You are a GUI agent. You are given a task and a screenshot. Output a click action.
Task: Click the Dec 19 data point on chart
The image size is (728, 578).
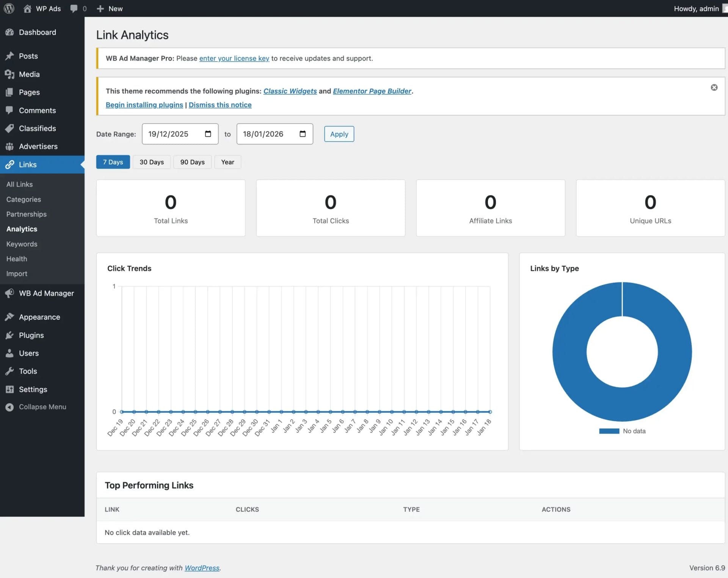pos(122,412)
